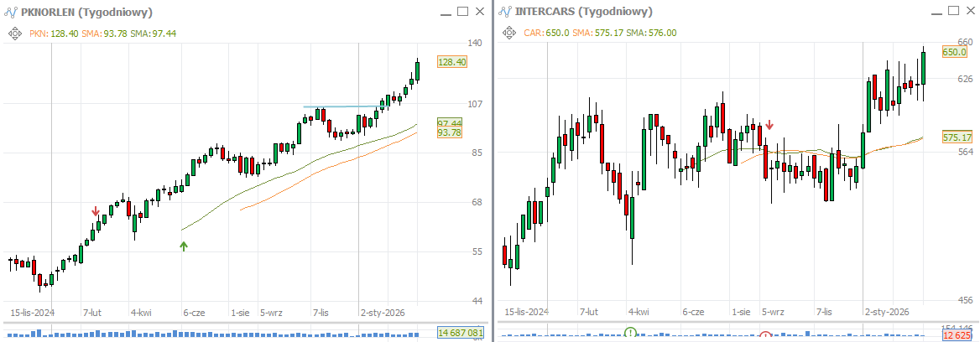Click the latest green candle on PKNORLEN chart
Screen dimensions: 980x342
pos(418,70)
